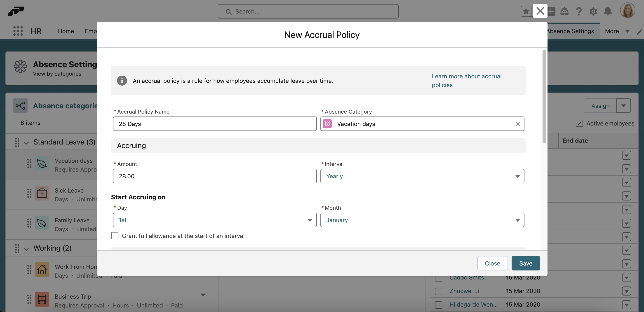Open the Month dropdown showing January
This screenshot has height=312, width=644.
click(422, 220)
